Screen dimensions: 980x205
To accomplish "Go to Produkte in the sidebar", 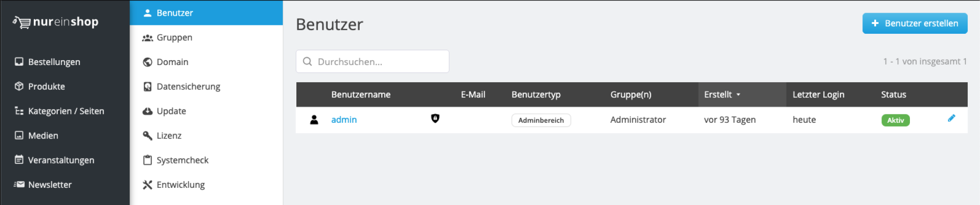I will (x=46, y=87).
